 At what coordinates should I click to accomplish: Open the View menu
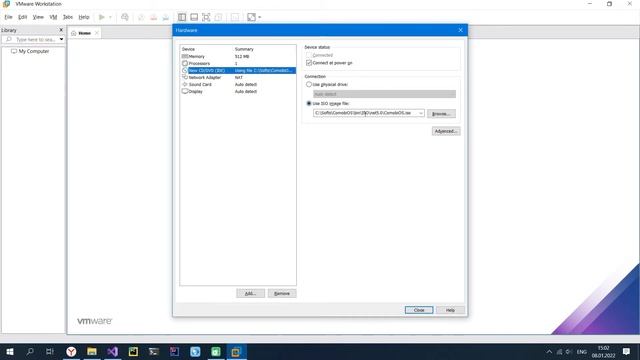[38, 17]
